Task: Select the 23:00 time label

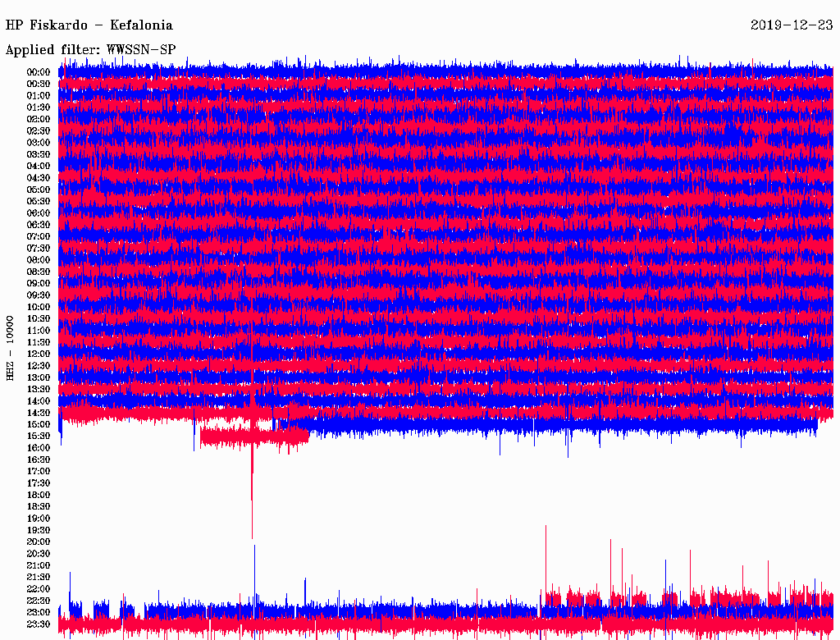Action: coord(39,613)
